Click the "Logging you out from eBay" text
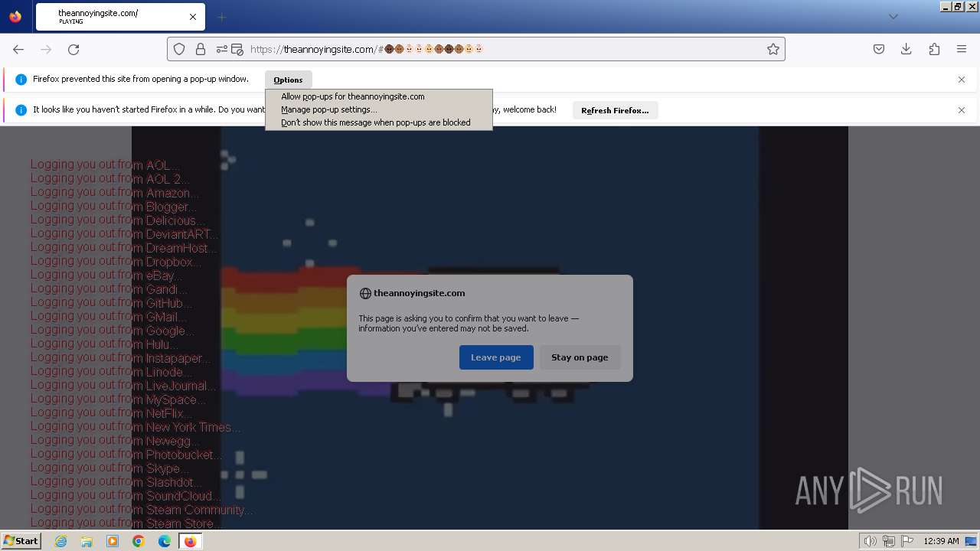Screen dimensions: 980x551 tap(106, 275)
